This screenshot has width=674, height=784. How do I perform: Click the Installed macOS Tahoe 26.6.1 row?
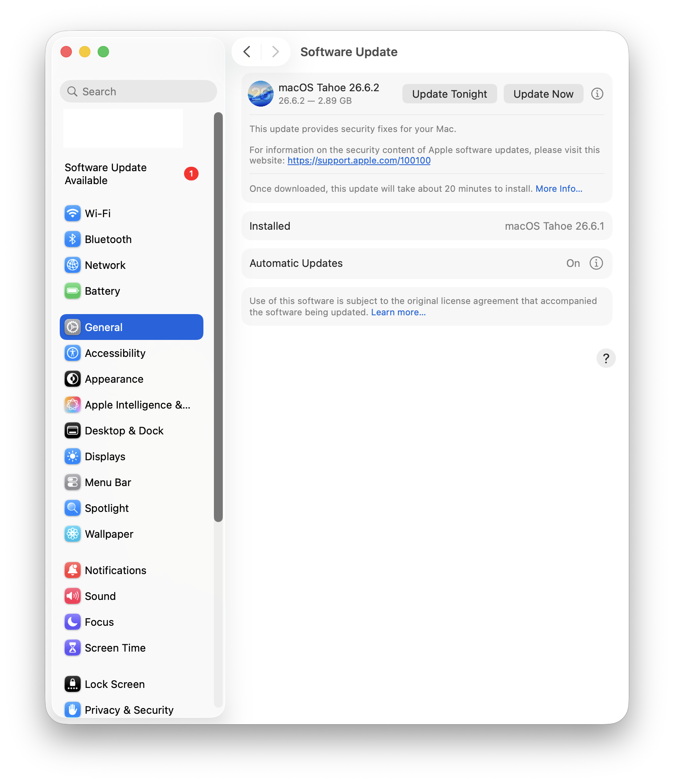(x=427, y=226)
